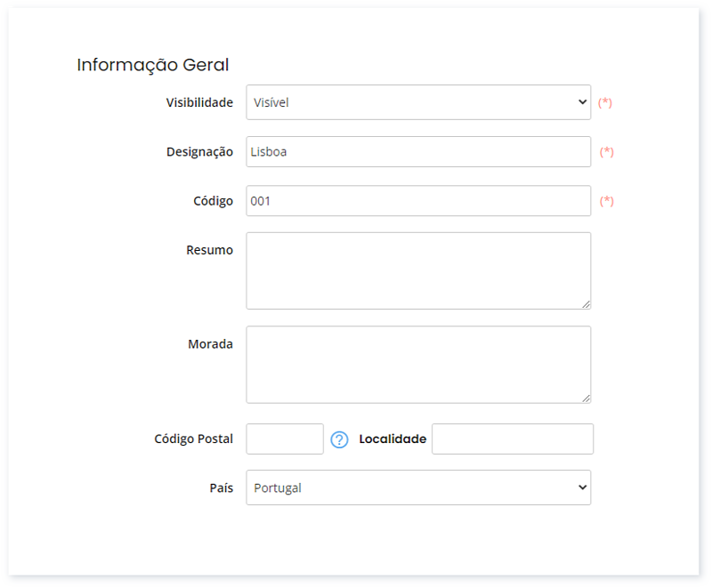
Task: Focus the Designação field containing Lisboa
Action: 417,151
